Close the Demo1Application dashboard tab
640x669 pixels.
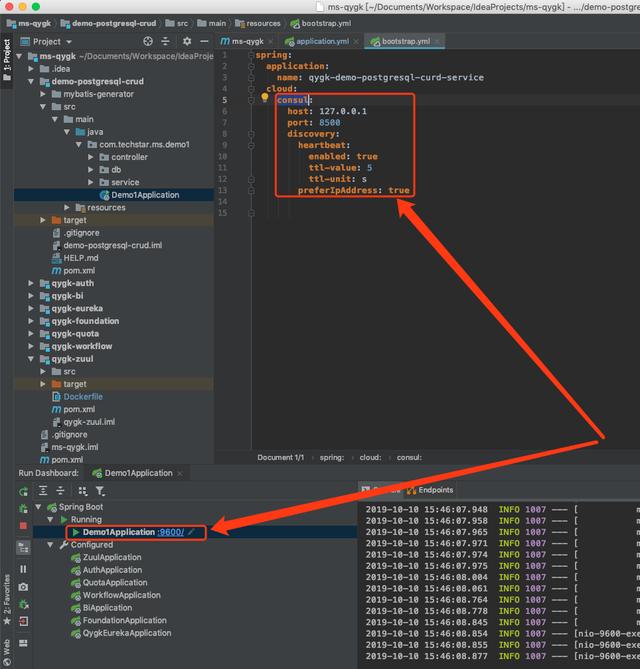pyautogui.click(x=180, y=473)
